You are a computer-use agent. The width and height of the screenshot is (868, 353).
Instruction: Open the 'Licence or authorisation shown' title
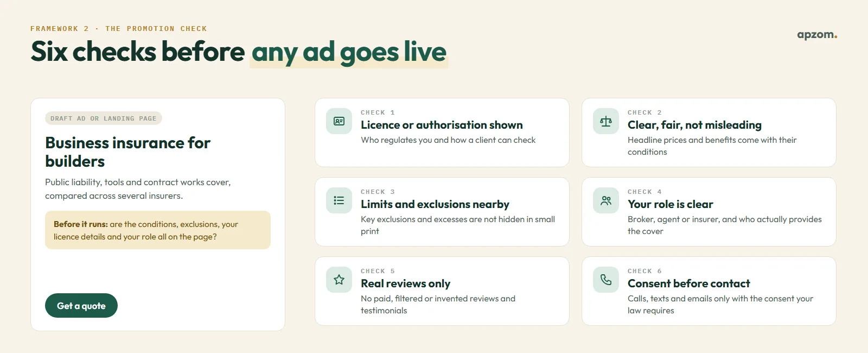tap(442, 125)
